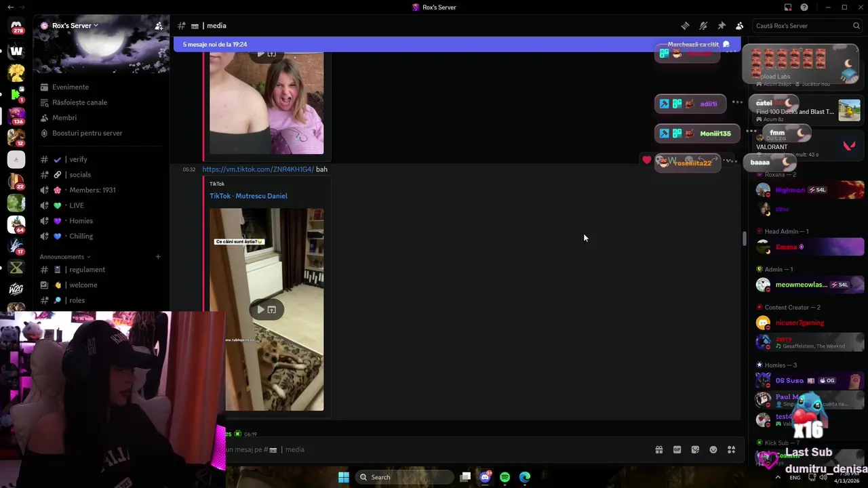Open Rox's Server dropdown menu
868x488 pixels.
click(x=75, y=26)
